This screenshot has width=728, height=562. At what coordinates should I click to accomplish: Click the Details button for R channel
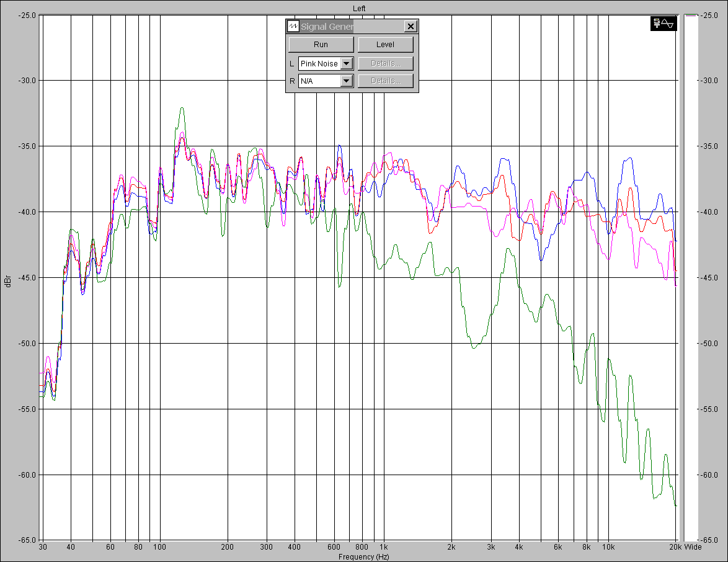385,81
